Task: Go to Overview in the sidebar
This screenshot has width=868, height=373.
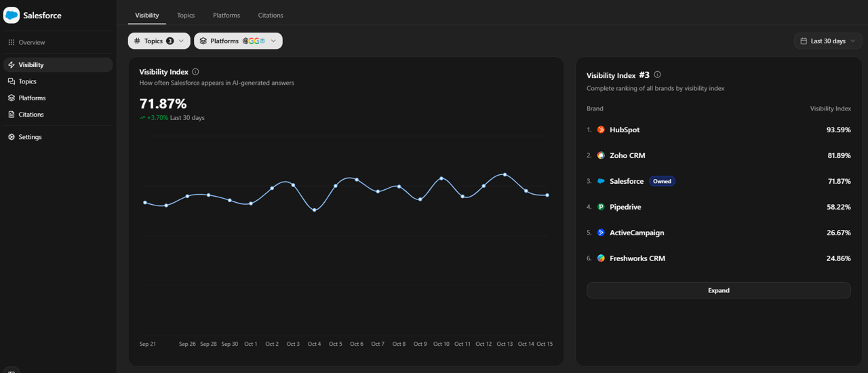Action: point(31,42)
